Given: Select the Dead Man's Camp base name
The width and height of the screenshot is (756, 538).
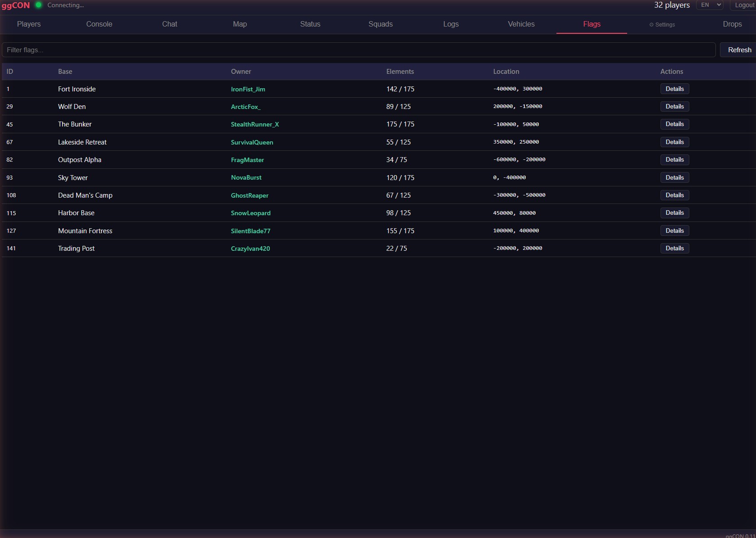Looking at the screenshot, I should point(85,195).
